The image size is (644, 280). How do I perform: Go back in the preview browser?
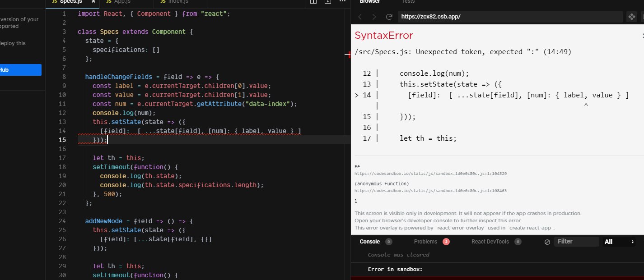click(x=360, y=17)
